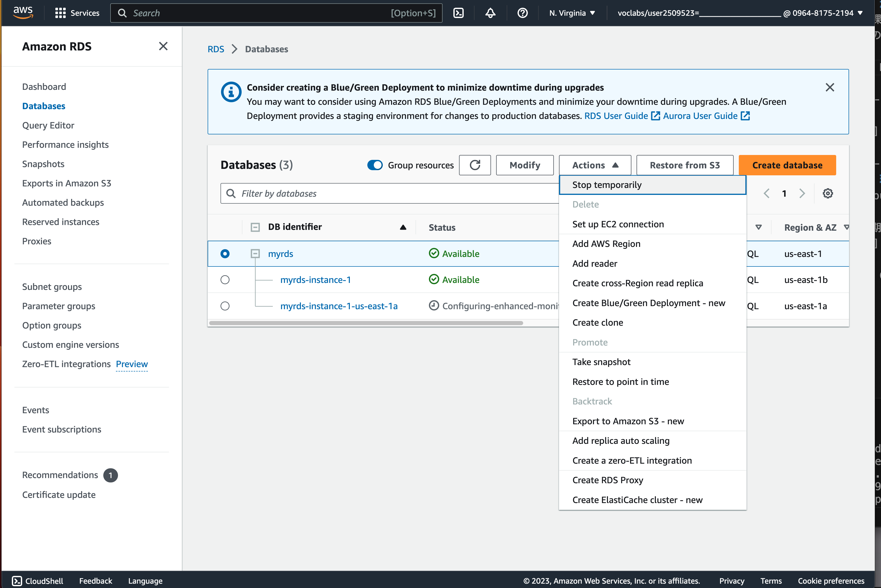
Task: Open Parameter groups in sidebar
Action: (x=58, y=306)
